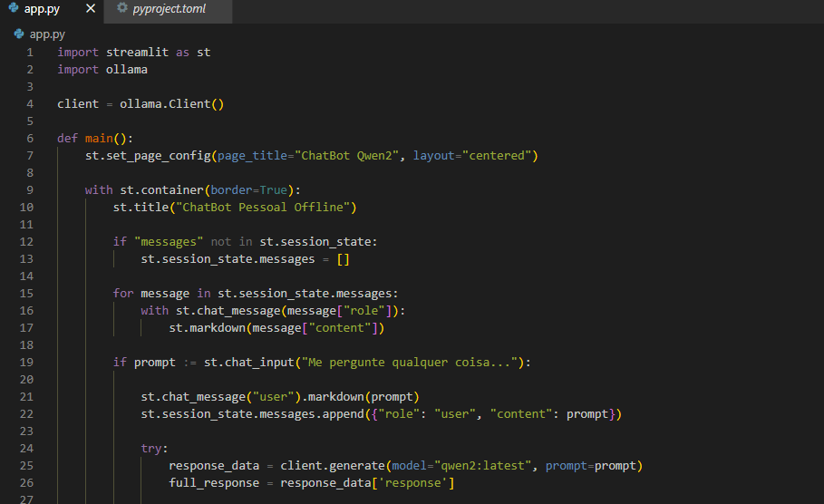Select the app.py breadcrumb item
Viewport: 824px width, 504px height.
(47, 34)
